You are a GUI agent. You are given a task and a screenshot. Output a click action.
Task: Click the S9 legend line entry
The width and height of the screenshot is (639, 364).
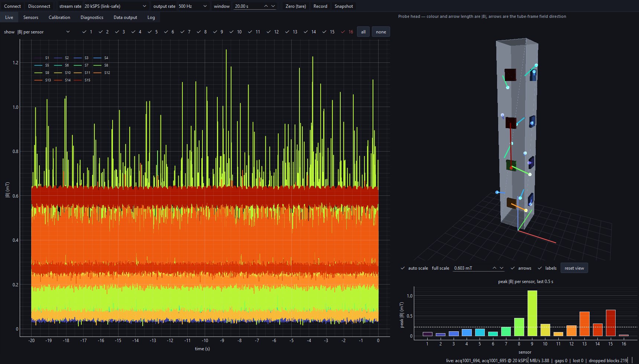pos(42,73)
